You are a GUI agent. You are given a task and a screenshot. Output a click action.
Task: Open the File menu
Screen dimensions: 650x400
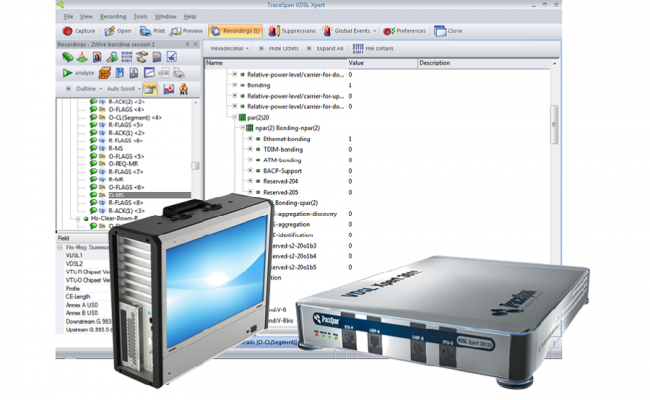(x=68, y=17)
